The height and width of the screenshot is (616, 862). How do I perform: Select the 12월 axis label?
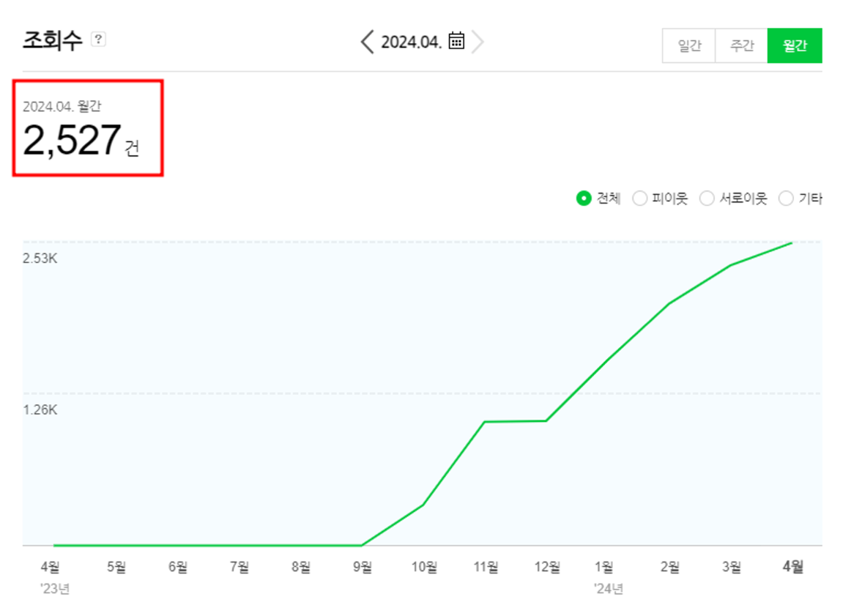click(x=548, y=566)
